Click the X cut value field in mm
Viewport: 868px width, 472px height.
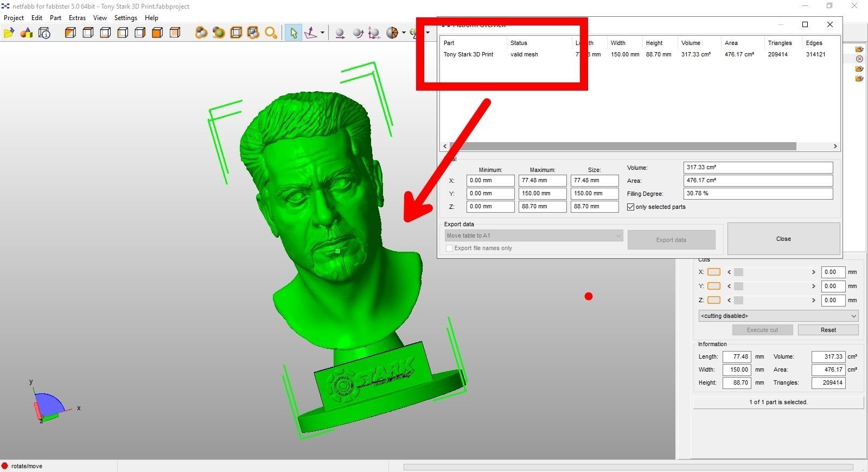(x=833, y=272)
